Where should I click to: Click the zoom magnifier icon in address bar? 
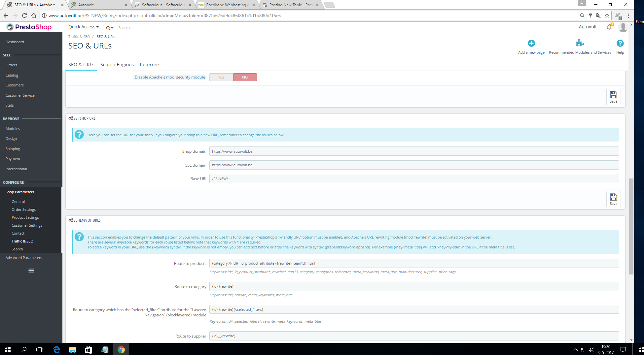pos(582,16)
